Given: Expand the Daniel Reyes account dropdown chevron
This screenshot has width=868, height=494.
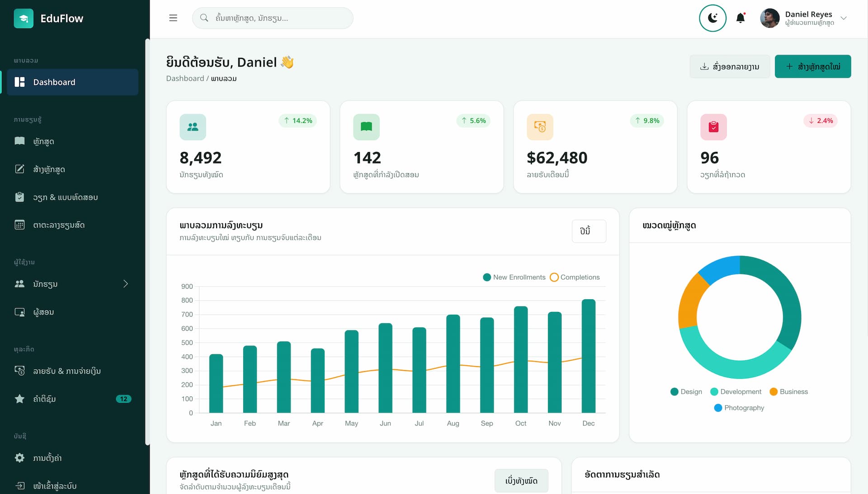Looking at the screenshot, I should coord(844,18).
